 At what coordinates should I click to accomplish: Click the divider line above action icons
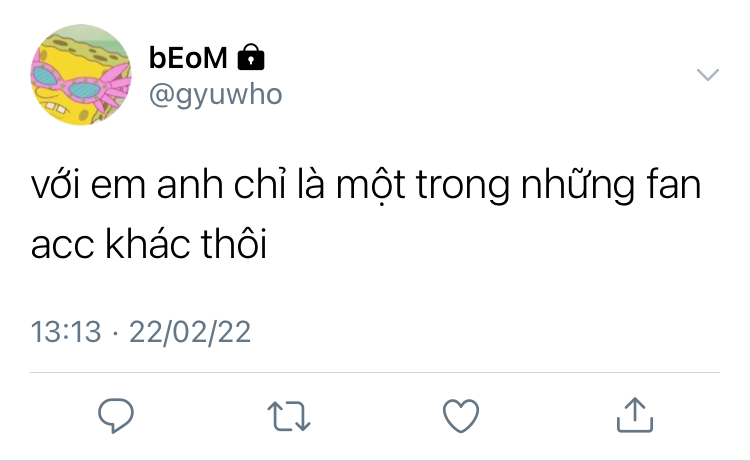[375, 372]
